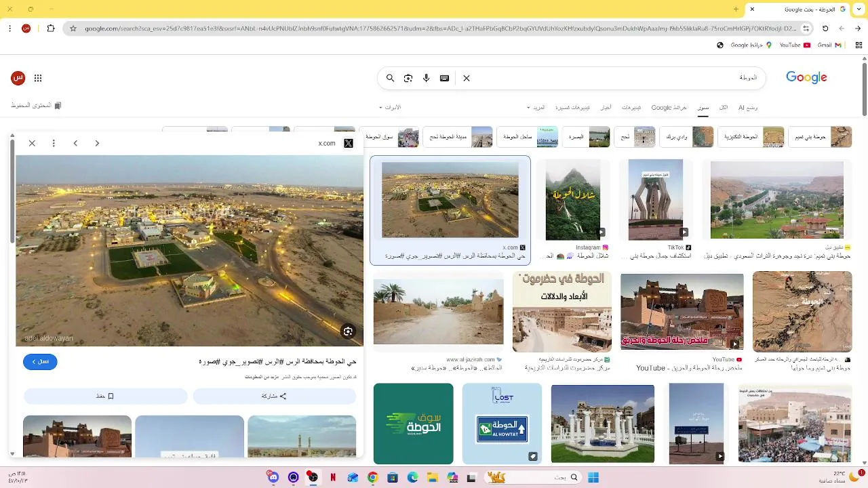
Task: Open Windows Start menu
Action: click(x=593, y=477)
